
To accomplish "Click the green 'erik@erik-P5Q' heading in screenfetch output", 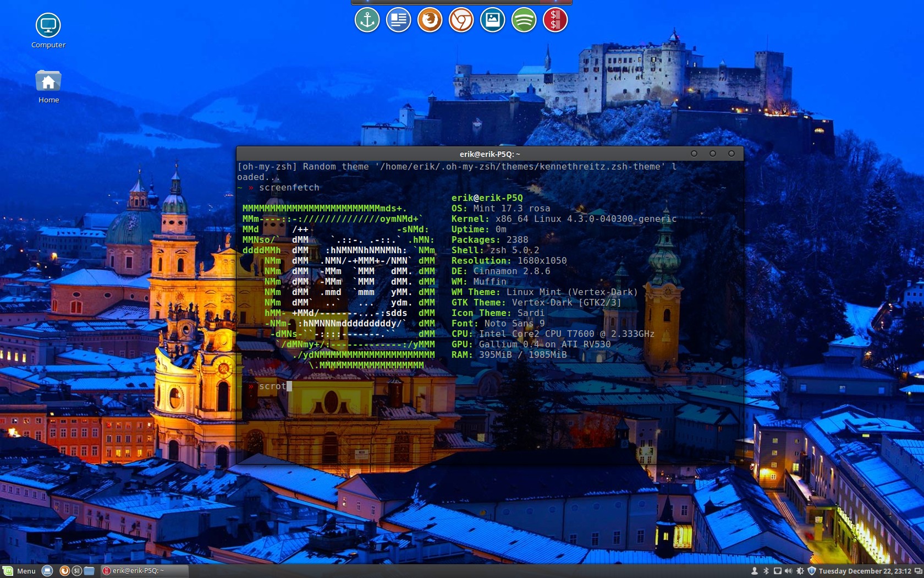I will (x=487, y=198).
